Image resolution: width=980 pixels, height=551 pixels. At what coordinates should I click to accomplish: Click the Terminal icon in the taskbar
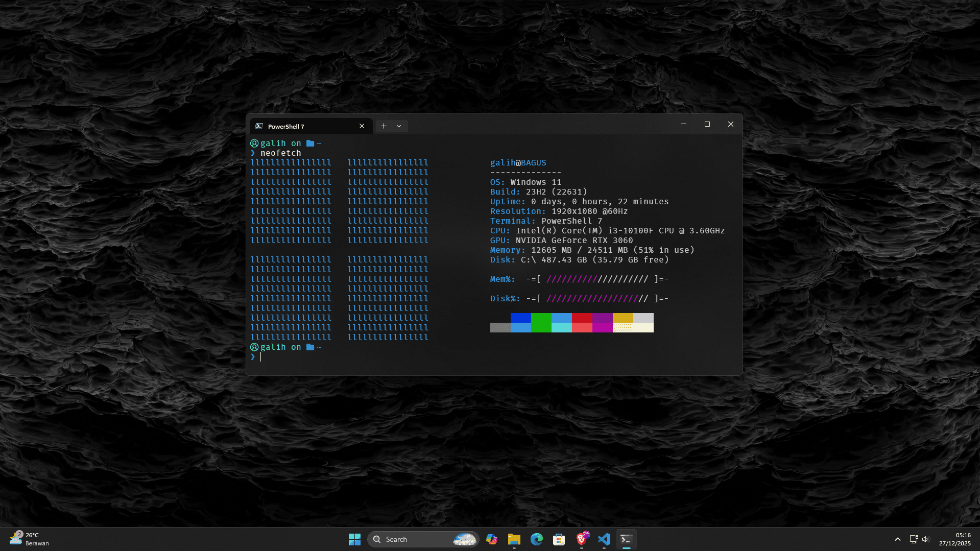(x=626, y=539)
